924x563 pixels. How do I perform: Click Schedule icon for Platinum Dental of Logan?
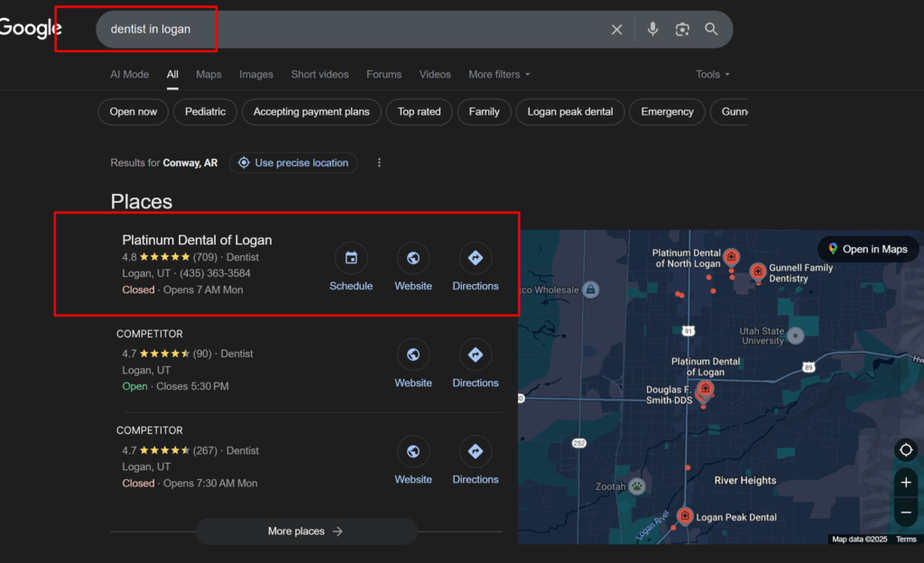click(351, 258)
